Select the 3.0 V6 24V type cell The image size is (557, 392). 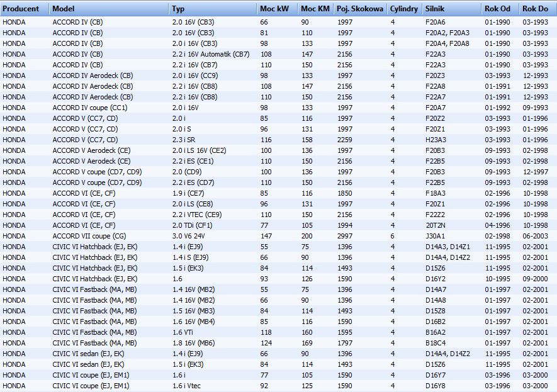[189, 236]
